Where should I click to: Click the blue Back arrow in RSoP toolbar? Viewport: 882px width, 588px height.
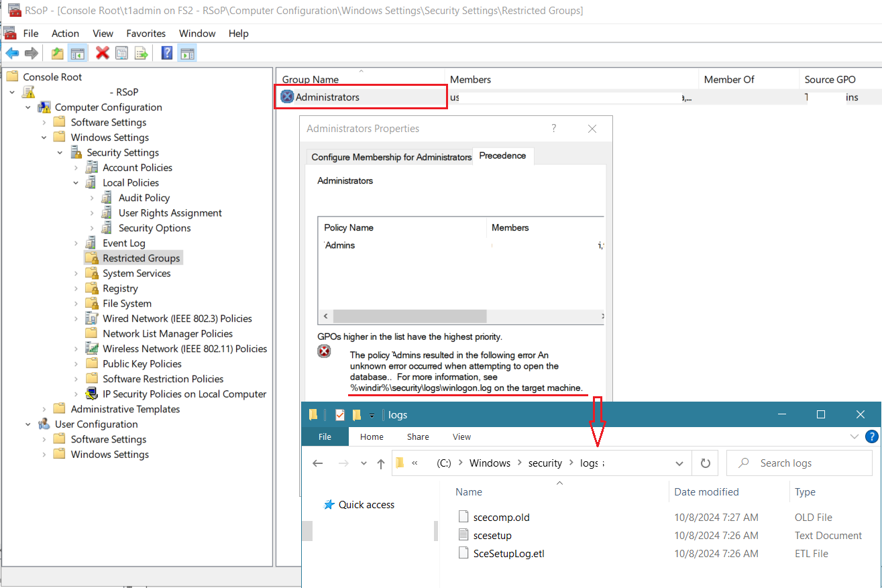click(x=12, y=53)
